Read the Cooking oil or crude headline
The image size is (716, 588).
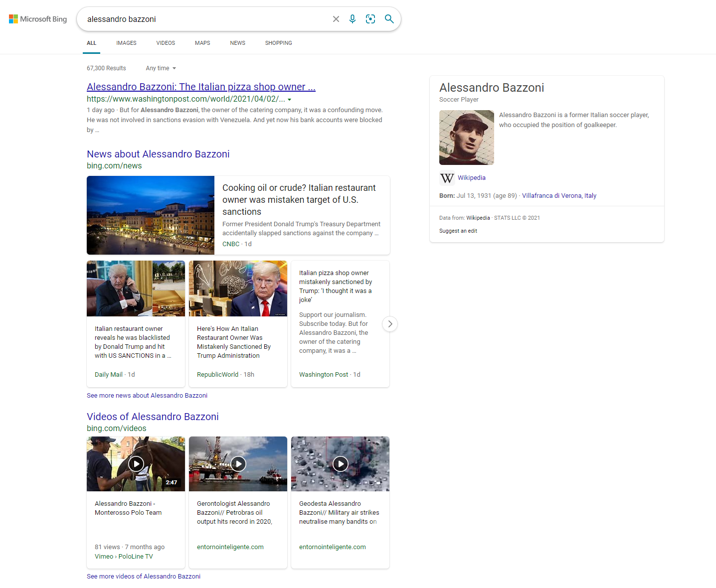coord(299,199)
